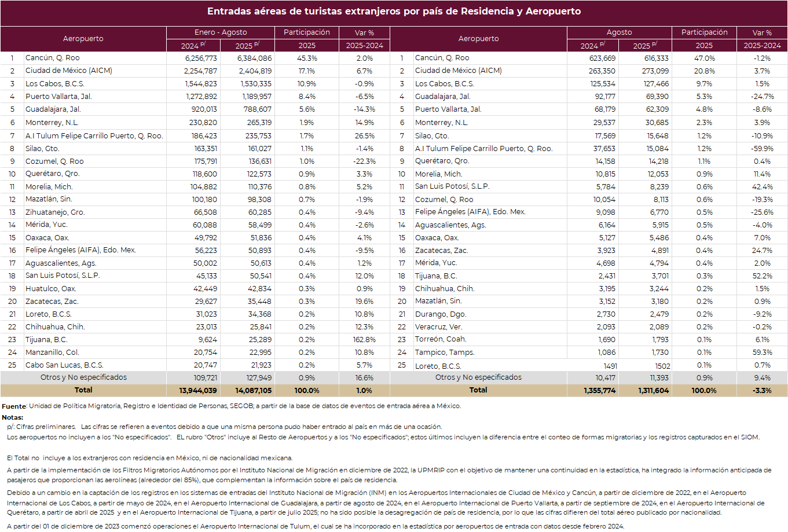Click "Cabo San Lucas, B.C.S." airport name
Viewport: 788px width, 532px height.
coord(64,365)
